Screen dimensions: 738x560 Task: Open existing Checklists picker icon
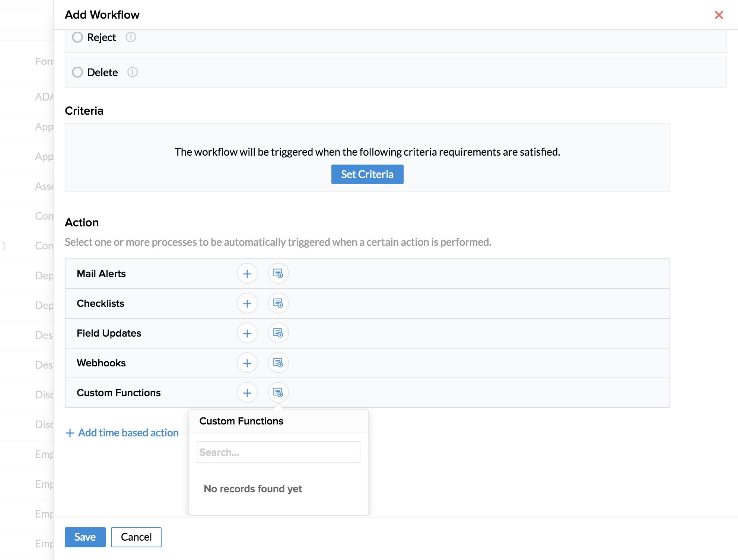tap(278, 303)
